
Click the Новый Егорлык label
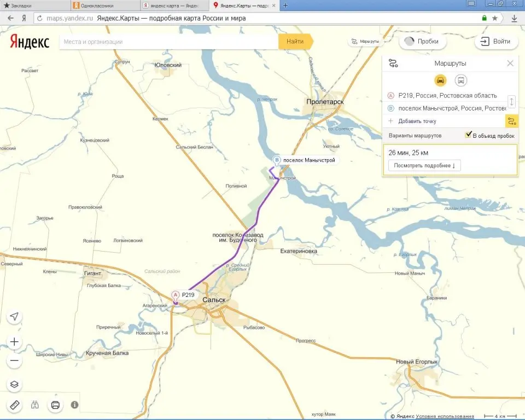click(x=417, y=361)
